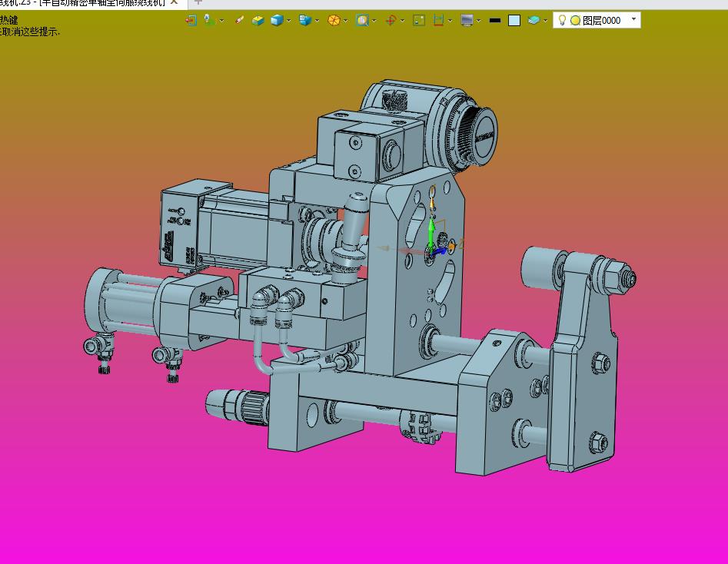Click blue axis handle of triad

[x=439, y=251]
